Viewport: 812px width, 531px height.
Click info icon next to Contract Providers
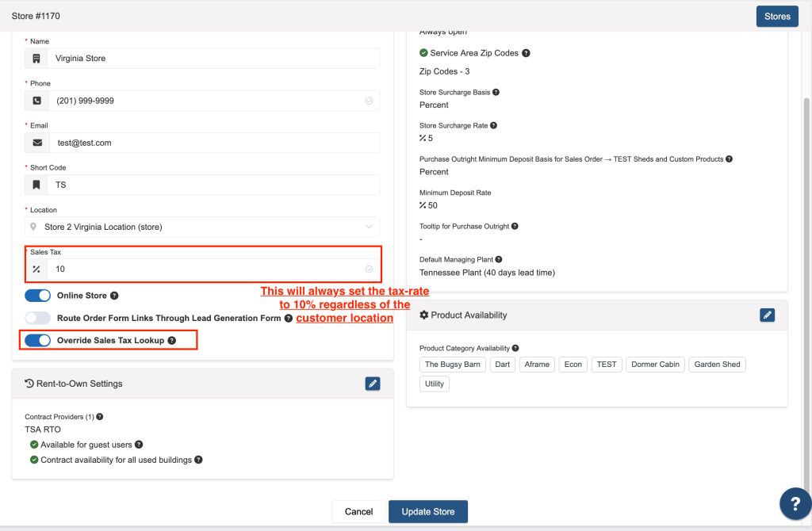tap(100, 416)
